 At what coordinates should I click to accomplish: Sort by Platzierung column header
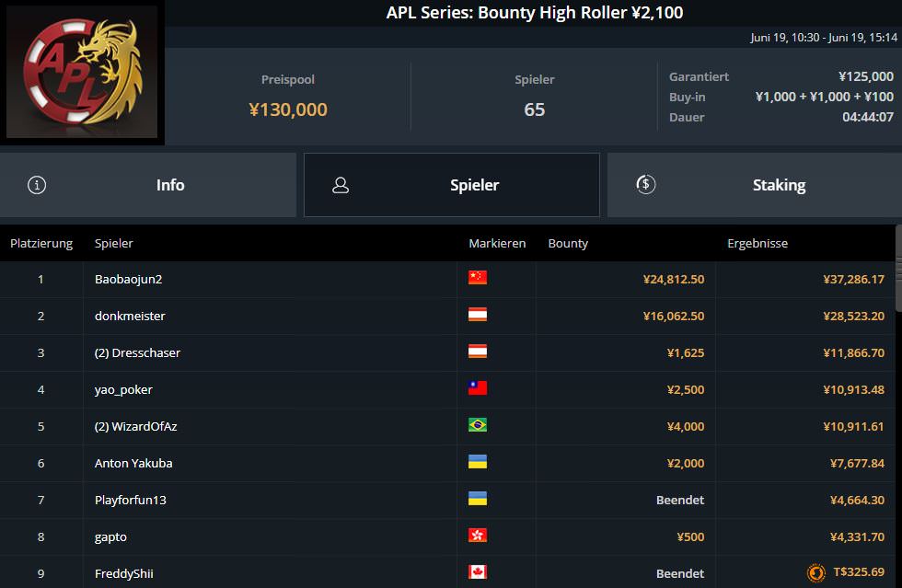(x=41, y=244)
